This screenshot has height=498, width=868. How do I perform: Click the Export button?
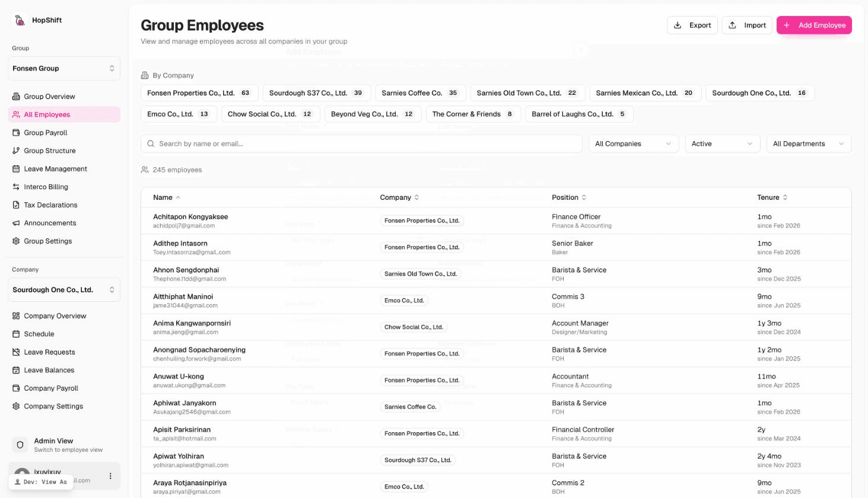[x=692, y=25]
